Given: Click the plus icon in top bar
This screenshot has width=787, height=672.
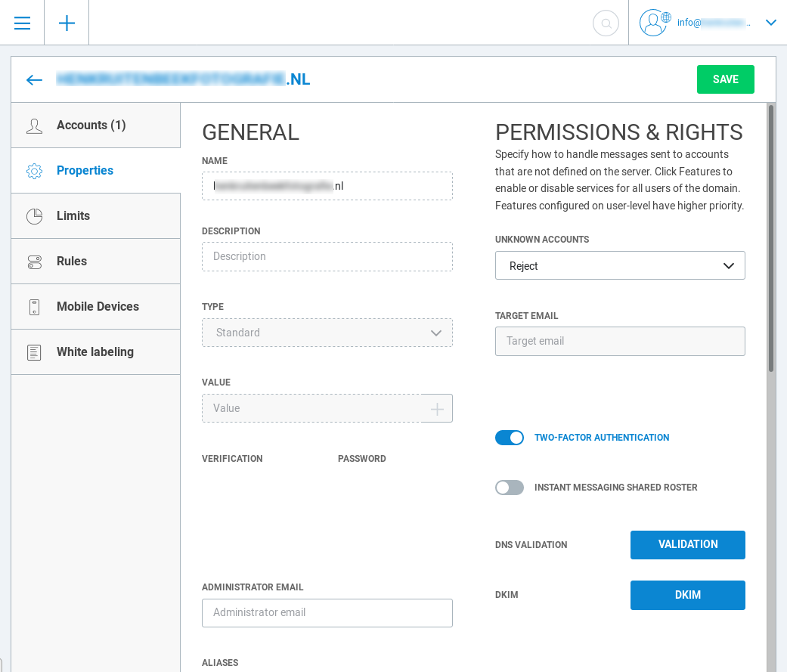Looking at the screenshot, I should [x=67, y=23].
